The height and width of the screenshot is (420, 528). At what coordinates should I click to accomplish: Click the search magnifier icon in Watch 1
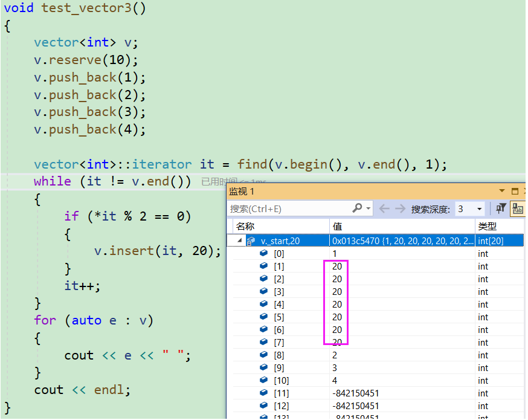tap(357, 208)
